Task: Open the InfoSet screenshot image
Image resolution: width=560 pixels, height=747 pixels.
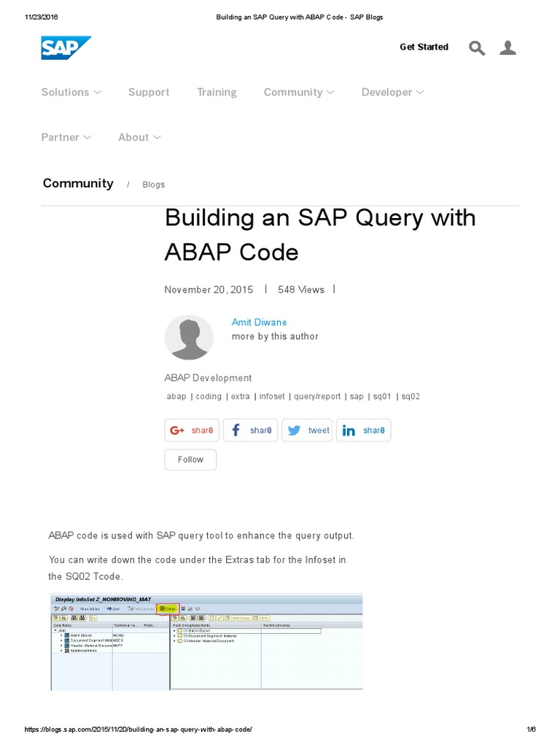Action: 206,642
